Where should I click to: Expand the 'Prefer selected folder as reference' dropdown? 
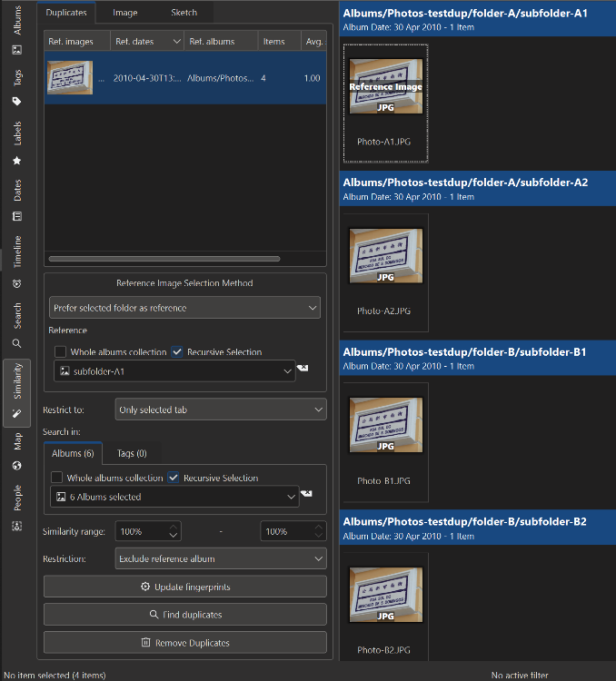tap(184, 308)
